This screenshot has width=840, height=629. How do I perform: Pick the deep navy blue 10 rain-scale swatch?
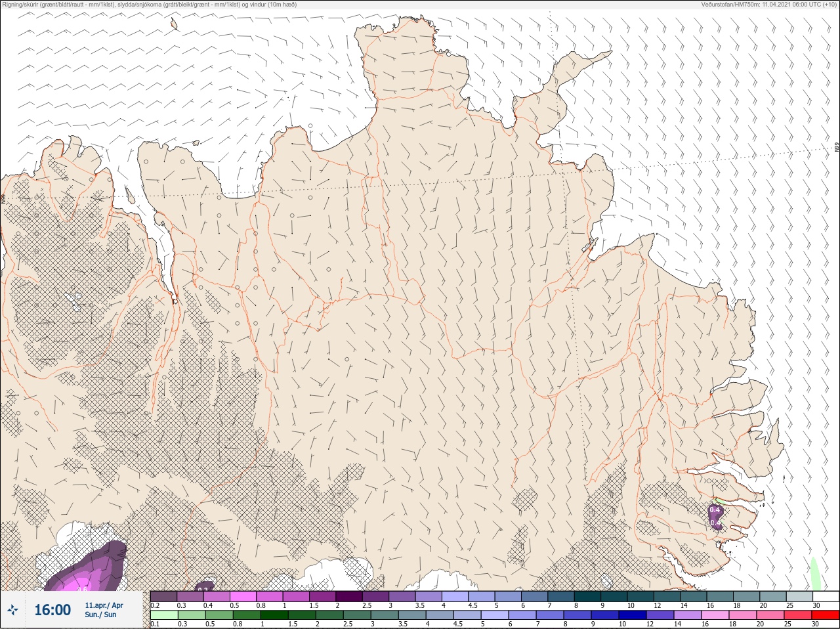pyautogui.click(x=633, y=615)
